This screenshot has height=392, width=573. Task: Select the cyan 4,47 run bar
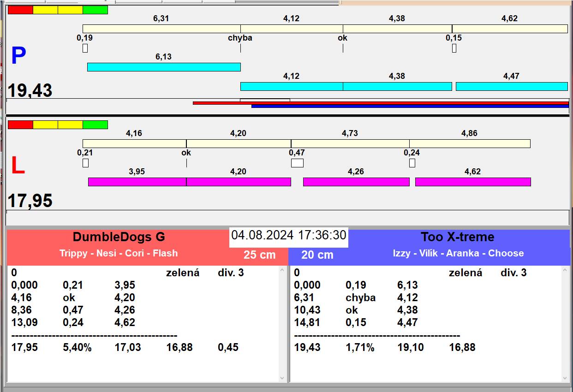tap(512, 86)
